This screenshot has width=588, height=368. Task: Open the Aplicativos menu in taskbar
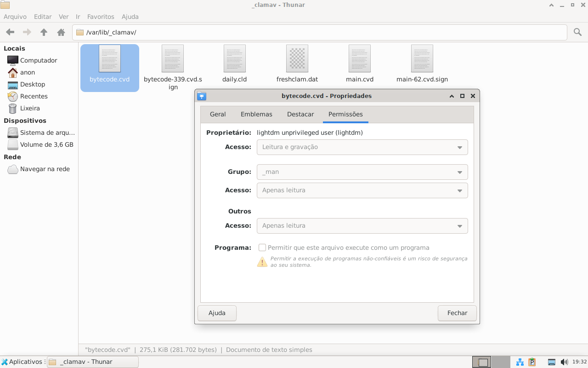coord(22,362)
